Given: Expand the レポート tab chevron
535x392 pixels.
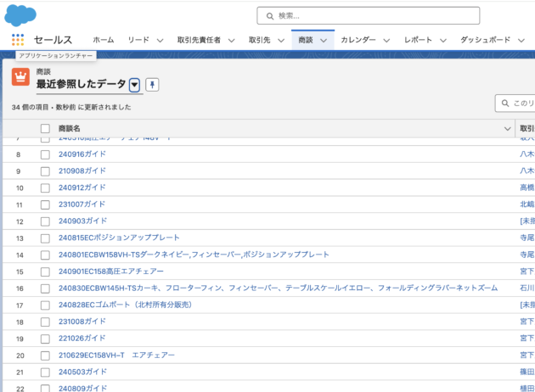Looking at the screenshot, I should coord(443,41).
